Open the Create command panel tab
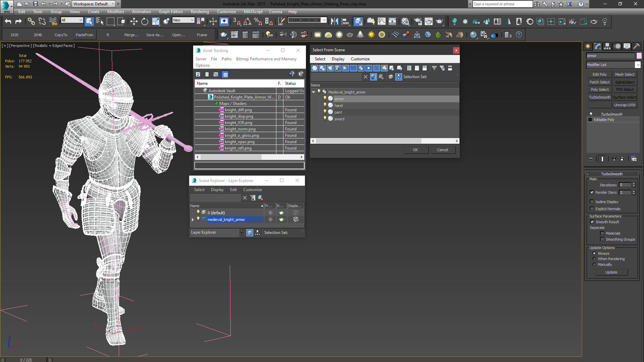644x362 pixels. [x=588, y=46]
